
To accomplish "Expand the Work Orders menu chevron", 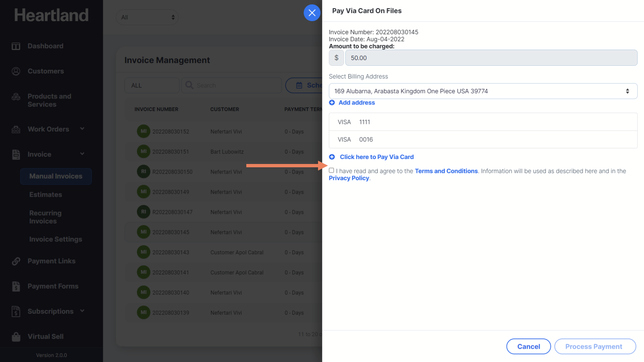I will [82, 129].
